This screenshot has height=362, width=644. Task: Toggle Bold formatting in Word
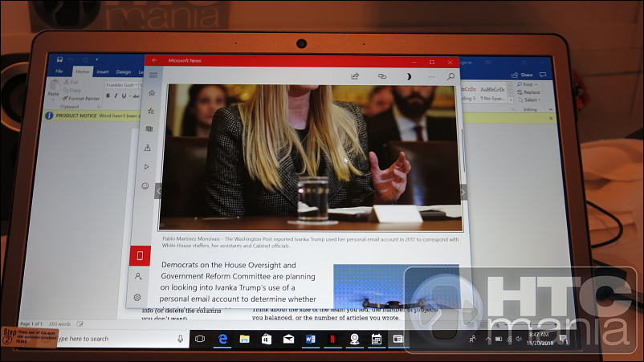108,96
